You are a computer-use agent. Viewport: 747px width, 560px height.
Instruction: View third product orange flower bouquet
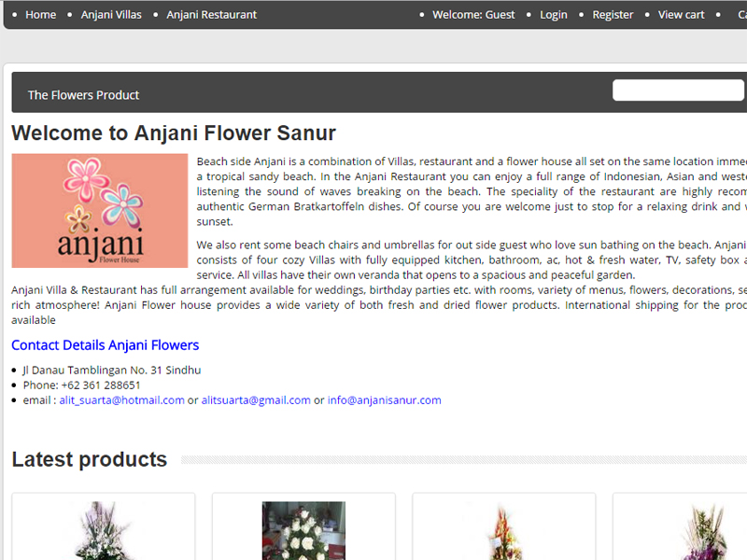point(503,531)
